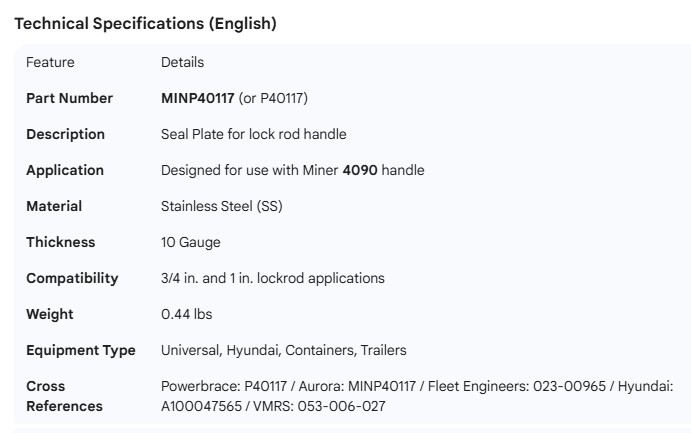691x433 pixels.
Task: Select the Part Number row label
Action: pos(69,98)
